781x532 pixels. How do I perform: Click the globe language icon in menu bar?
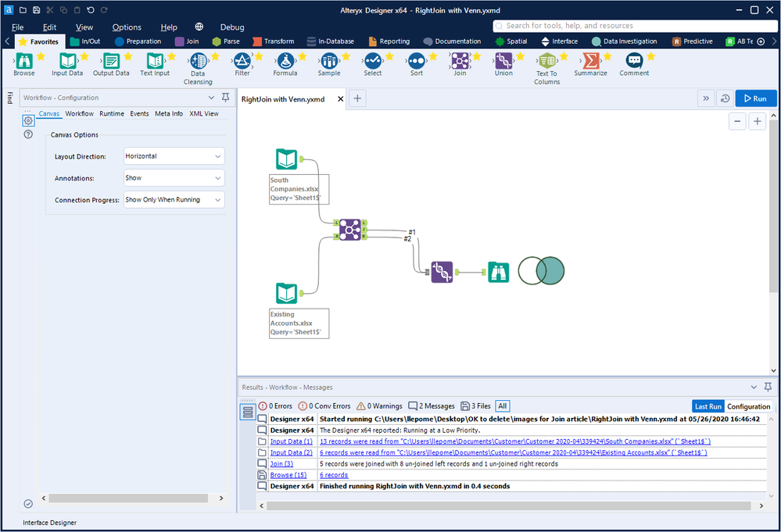click(x=199, y=27)
